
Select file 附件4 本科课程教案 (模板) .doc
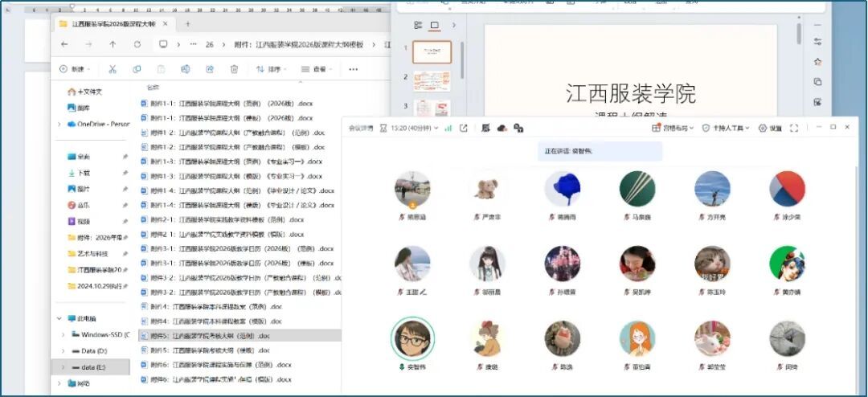(x=211, y=321)
